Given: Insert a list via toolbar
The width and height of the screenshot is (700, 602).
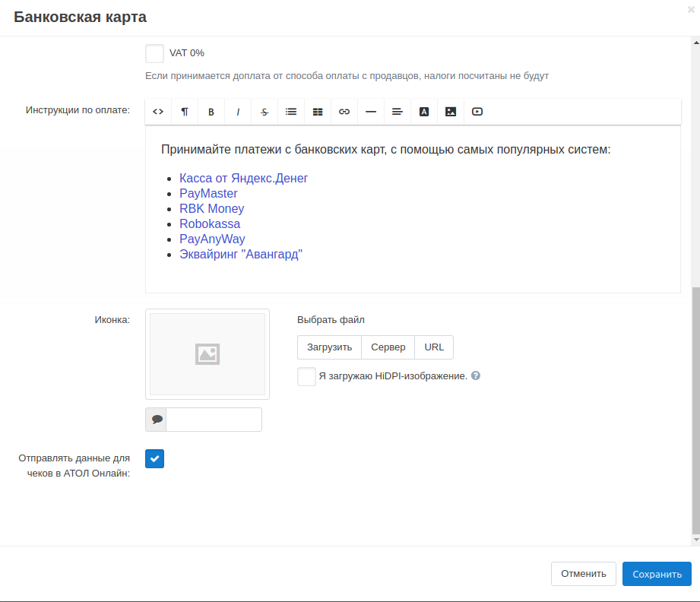Looking at the screenshot, I should [x=291, y=112].
